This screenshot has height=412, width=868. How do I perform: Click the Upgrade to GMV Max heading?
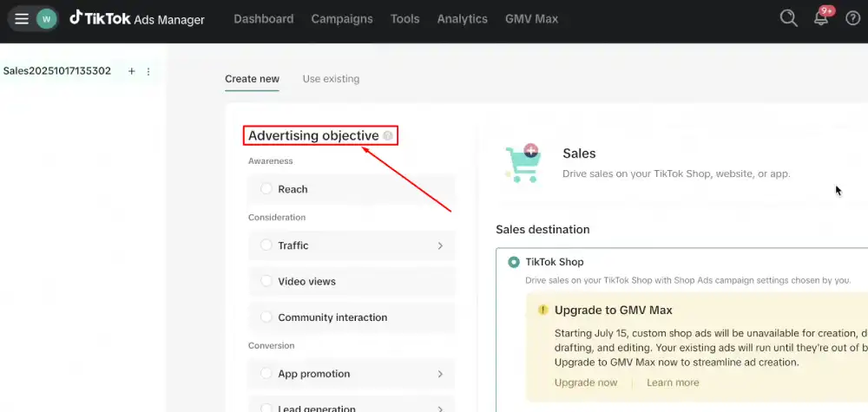(614, 311)
